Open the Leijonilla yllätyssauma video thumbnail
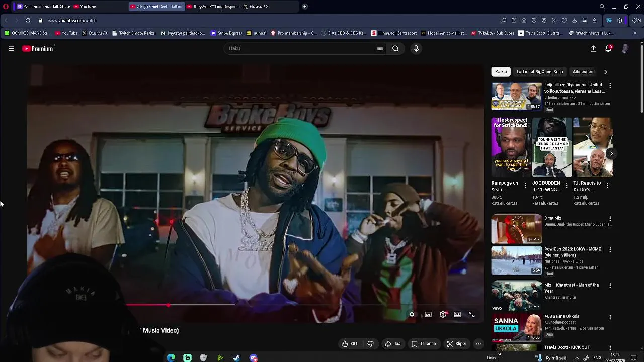The image size is (644, 362). (x=517, y=96)
